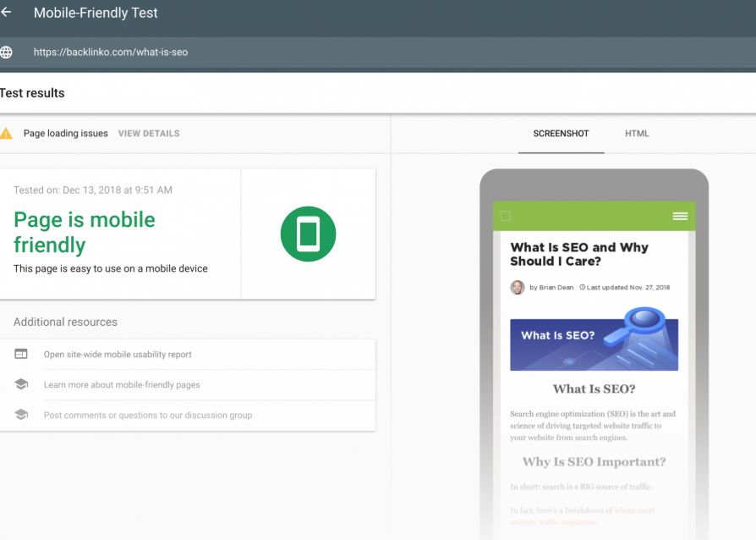The height and width of the screenshot is (540, 756).
Task: Open site-wide mobile usability report
Action: (118, 354)
